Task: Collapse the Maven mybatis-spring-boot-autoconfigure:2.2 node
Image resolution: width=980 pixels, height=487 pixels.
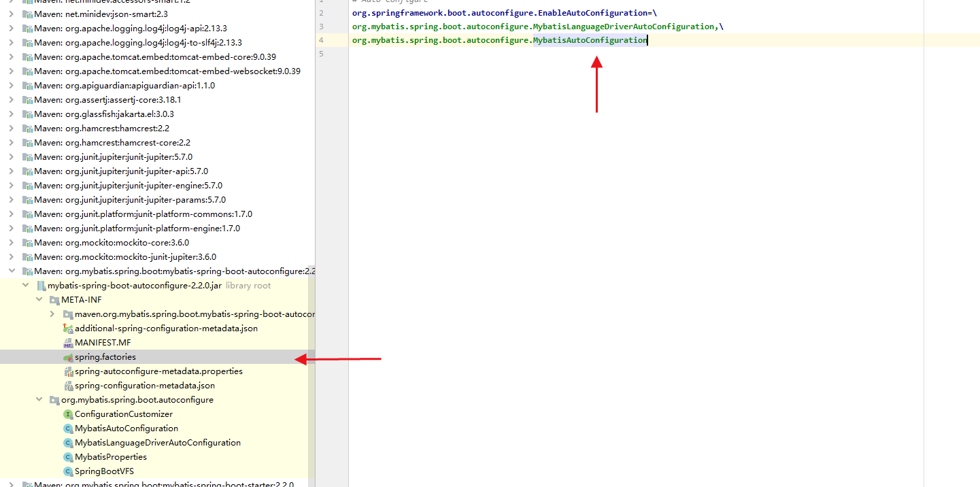Action: click(11, 271)
